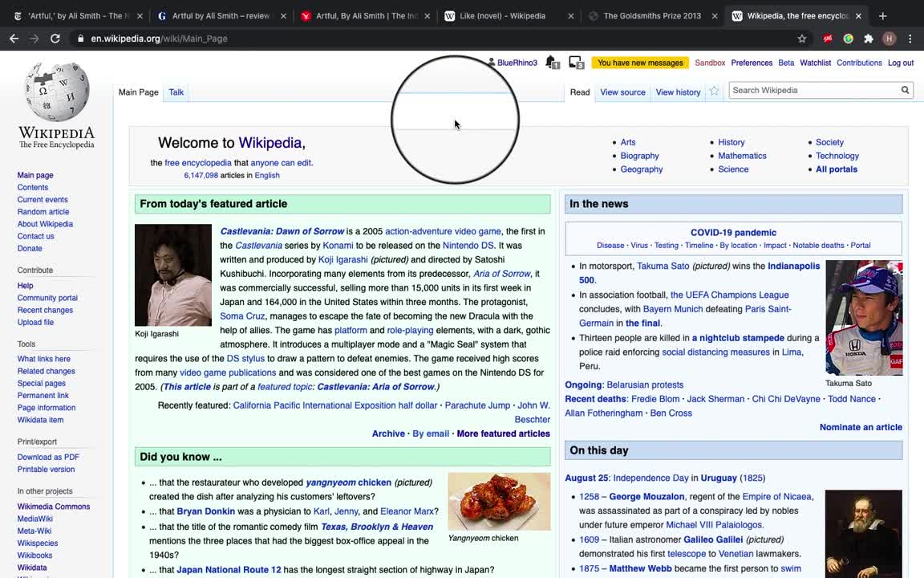This screenshot has height=578, width=924.
Task: Click the Koji Igarashi photo thumbnail
Action: pos(172,275)
